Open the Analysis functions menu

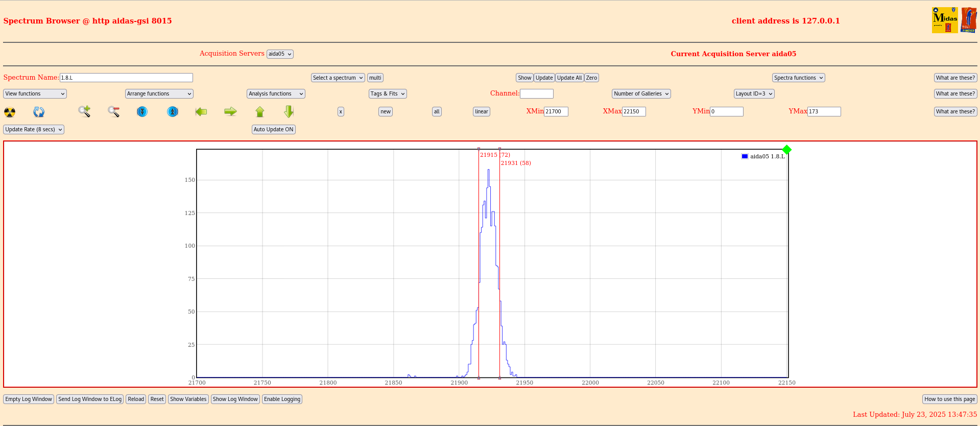coord(276,94)
